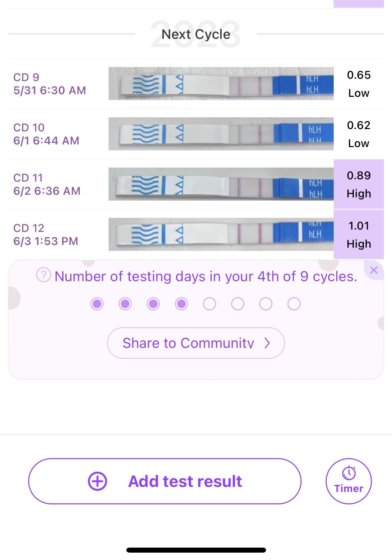
Task: Open the CD 12 6/3 1:53 PM entry
Action: (46, 235)
